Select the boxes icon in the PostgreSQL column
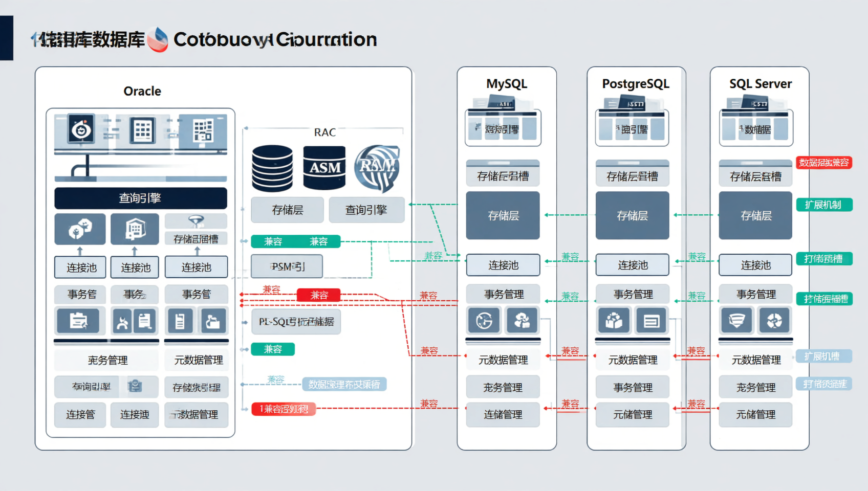This screenshot has width=868, height=491. tap(614, 321)
